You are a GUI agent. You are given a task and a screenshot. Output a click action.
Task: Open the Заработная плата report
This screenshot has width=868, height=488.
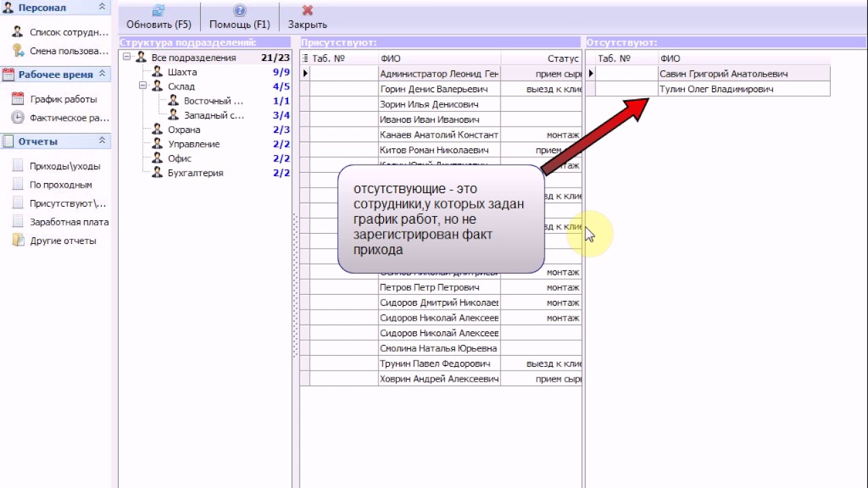click(69, 222)
